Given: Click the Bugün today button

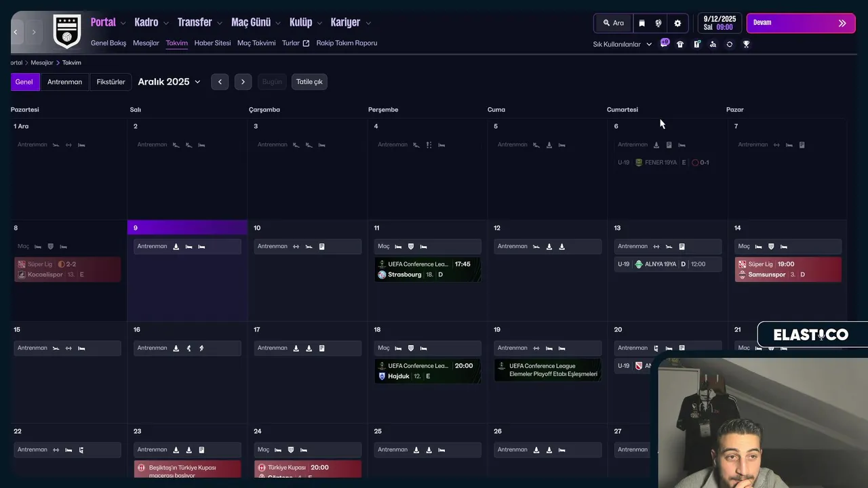Looking at the screenshot, I should [x=272, y=82].
